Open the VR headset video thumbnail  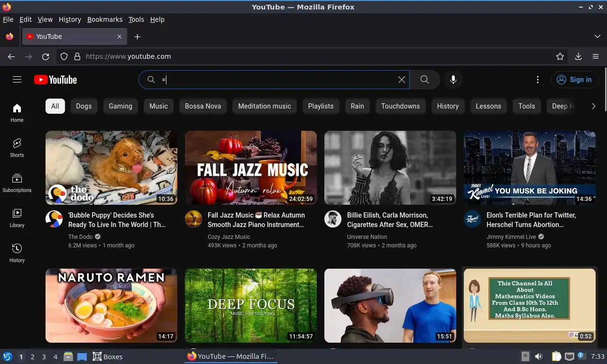[x=390, y=305]
